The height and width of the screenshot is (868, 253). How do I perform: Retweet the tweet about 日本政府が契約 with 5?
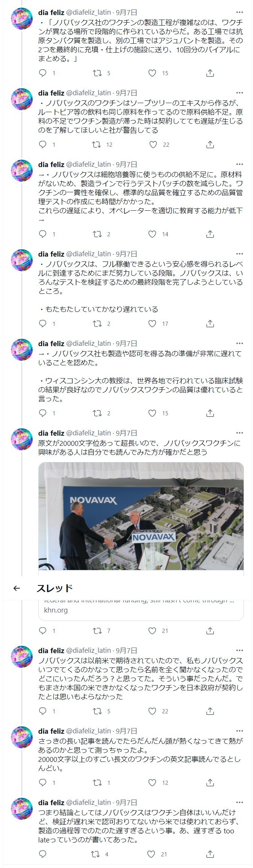coord(97,711)
